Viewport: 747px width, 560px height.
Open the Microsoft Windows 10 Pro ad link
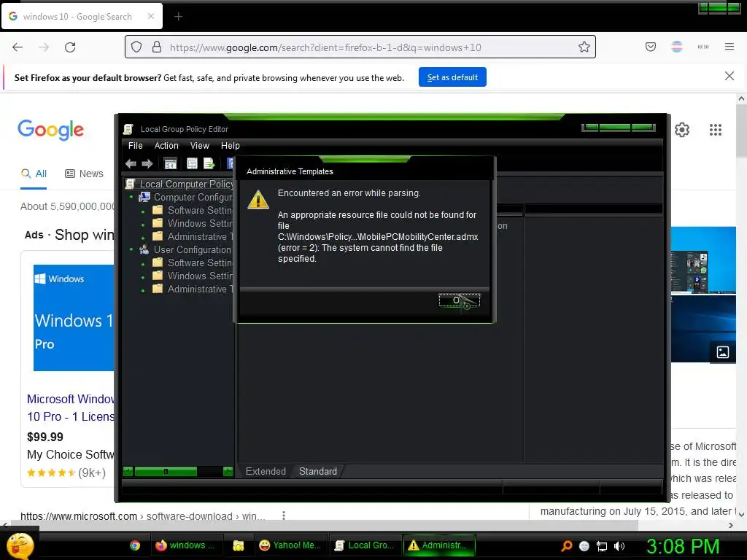(x=71, y=408)
